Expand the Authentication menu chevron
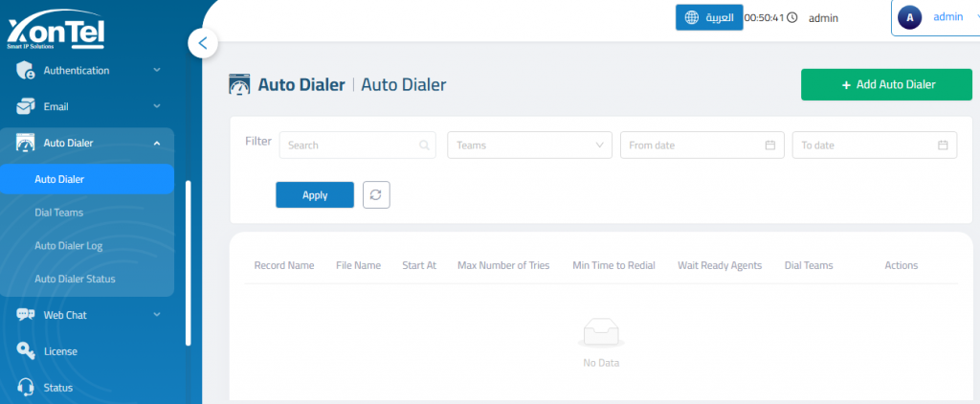This screenshot has height=404, width=980. (x=157, y=71)
